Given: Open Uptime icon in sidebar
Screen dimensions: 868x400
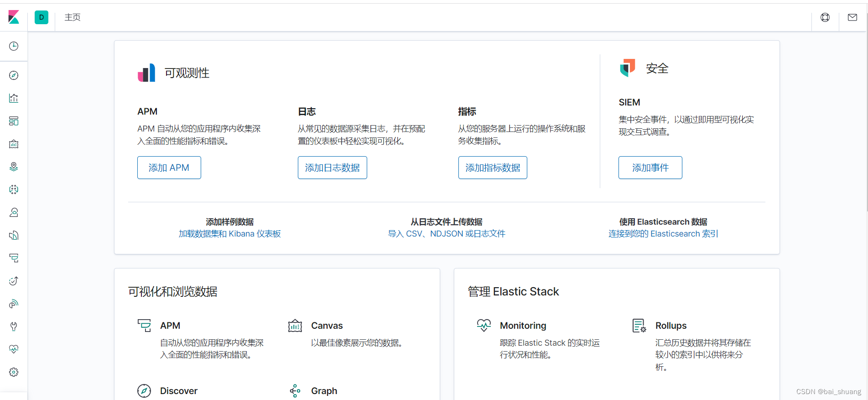Looking at the screenshot, I should tap(14, 281).
